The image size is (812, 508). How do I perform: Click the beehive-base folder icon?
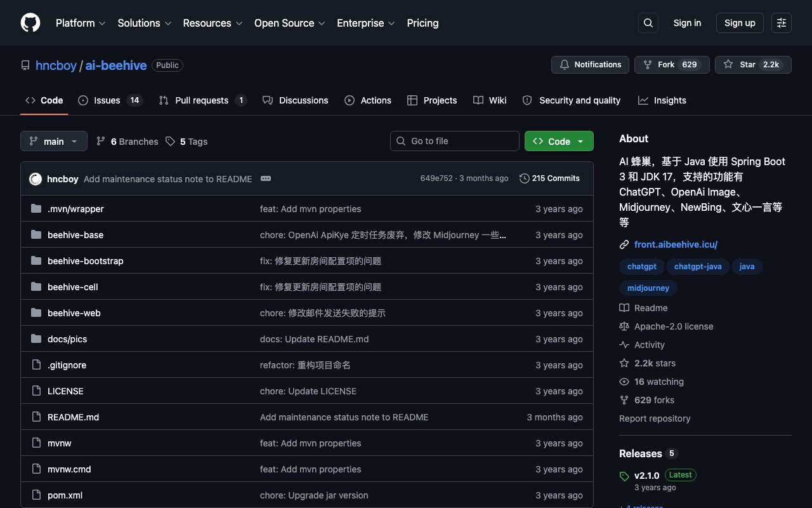coord(36,234)
